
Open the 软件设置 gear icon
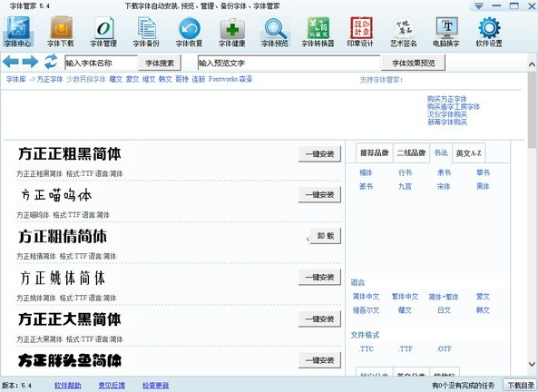[x=489, y=32]
